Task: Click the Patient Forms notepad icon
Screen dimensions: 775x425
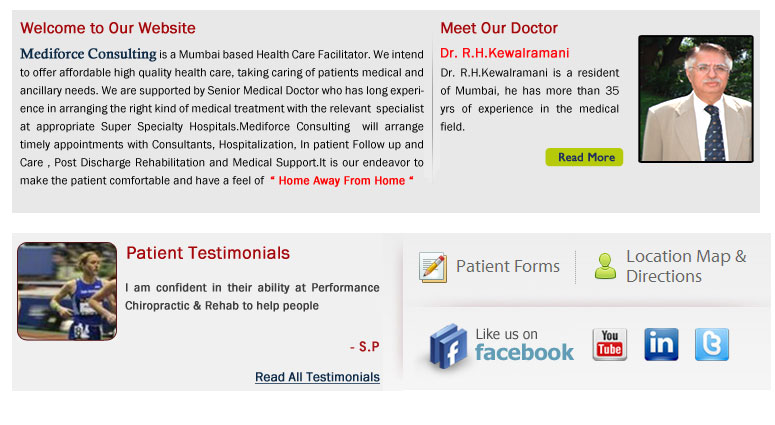Action: 433,267
